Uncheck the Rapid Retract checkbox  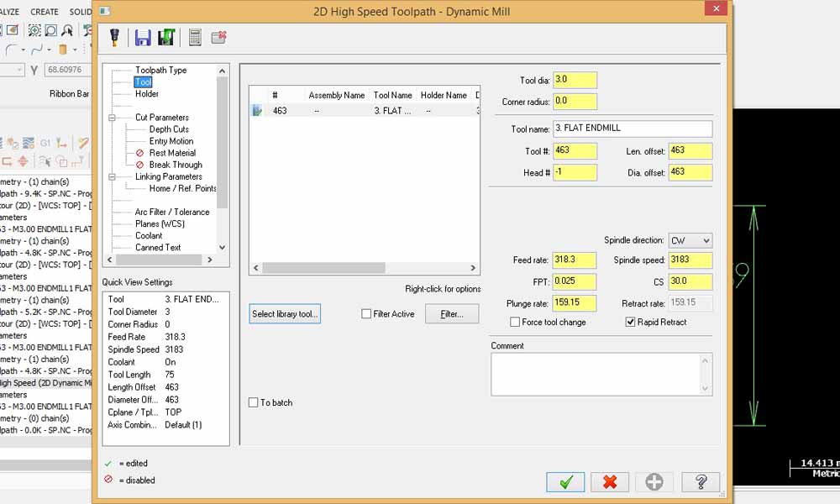tap(631, 322)
